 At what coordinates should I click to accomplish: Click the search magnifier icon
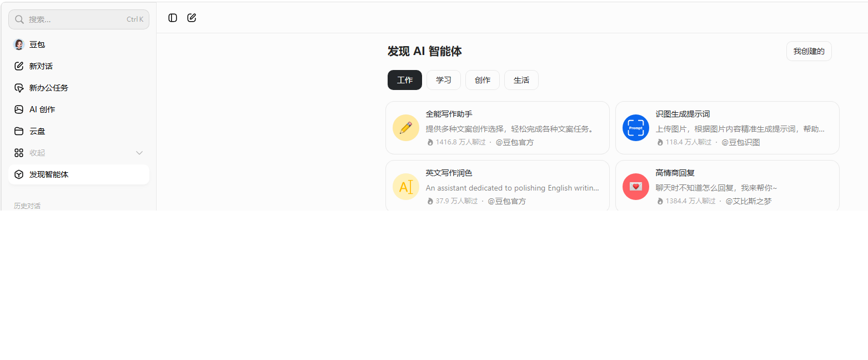click(19, 19)
